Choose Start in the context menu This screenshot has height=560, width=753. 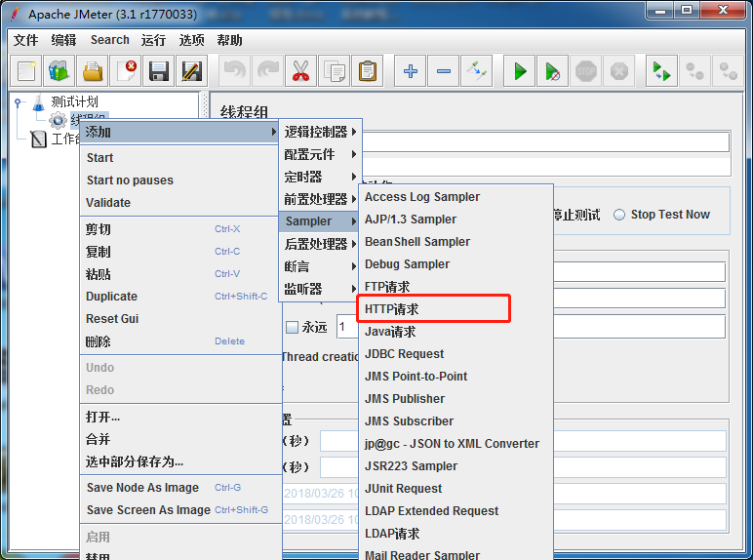[x=179, y=157]
